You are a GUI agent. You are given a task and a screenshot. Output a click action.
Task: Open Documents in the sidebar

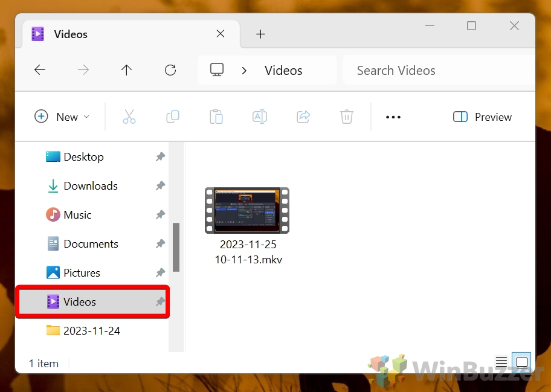click(83, 244)
